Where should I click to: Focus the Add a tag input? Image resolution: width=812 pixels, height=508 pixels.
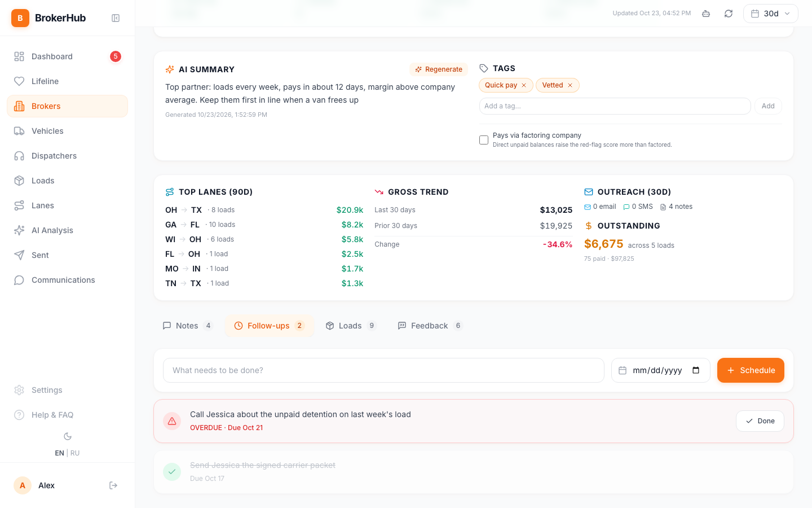click(615, 106)
